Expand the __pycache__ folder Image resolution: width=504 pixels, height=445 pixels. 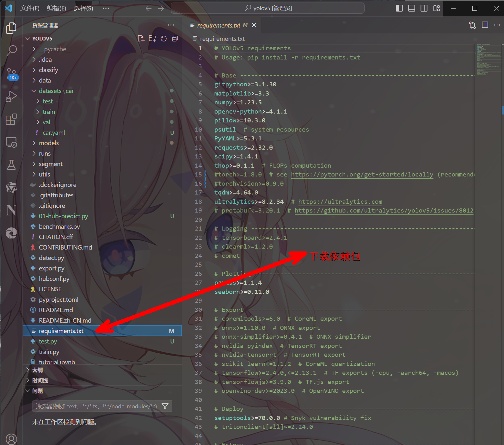click(34, 49)
